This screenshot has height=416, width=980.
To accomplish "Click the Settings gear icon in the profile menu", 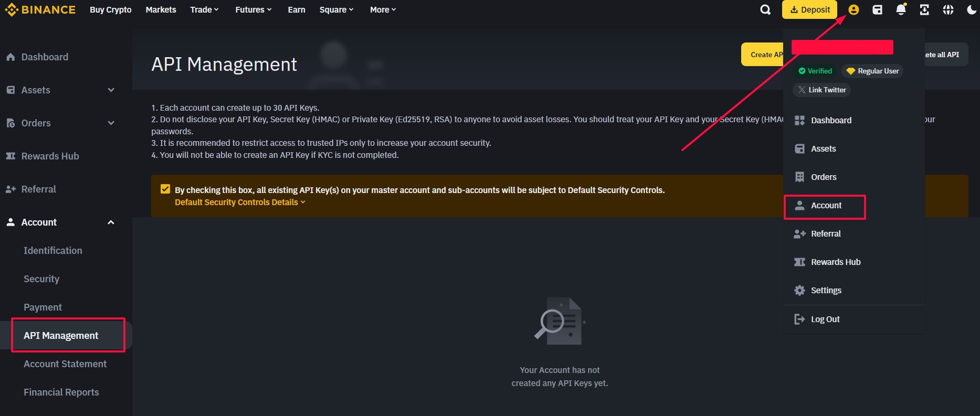I will pyautogui.click(x=799, y=290).
